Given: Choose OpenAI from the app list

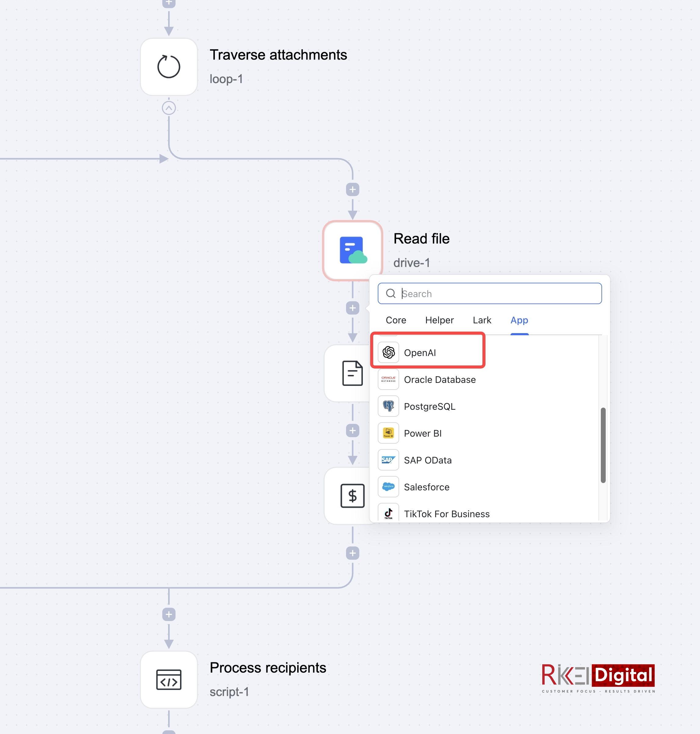Looking at the screenshot, I should [419, 352].
